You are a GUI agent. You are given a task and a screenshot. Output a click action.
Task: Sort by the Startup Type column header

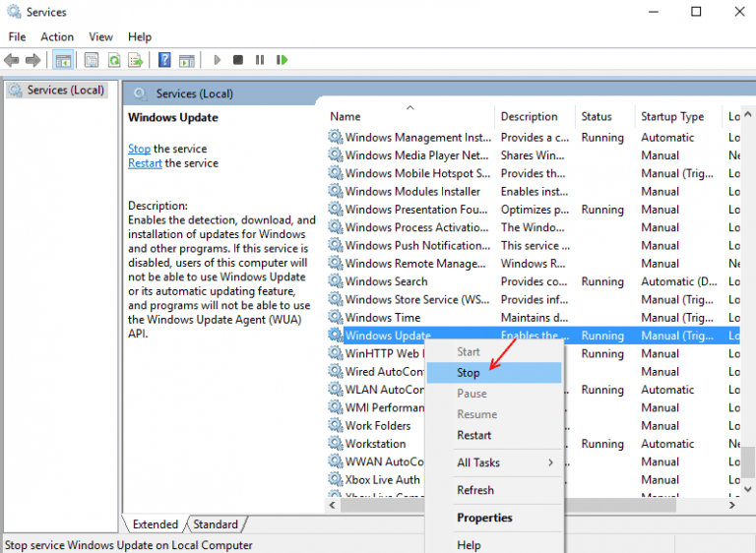pyautogui.click(x=678, y=116)
